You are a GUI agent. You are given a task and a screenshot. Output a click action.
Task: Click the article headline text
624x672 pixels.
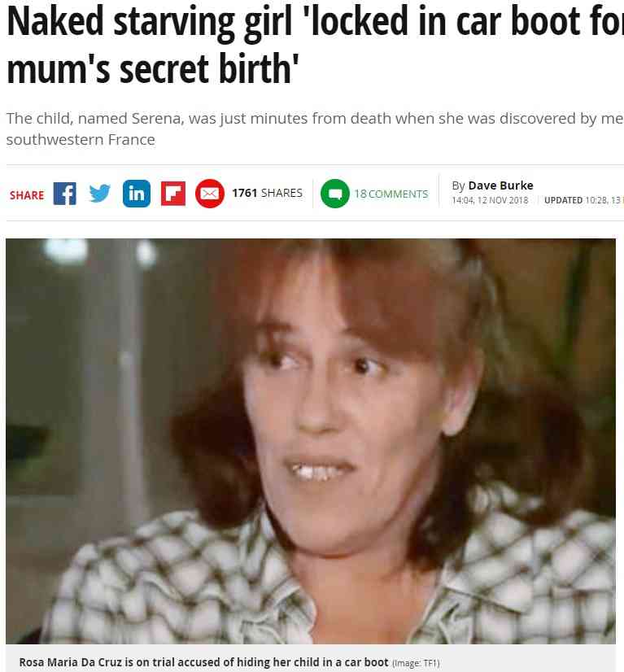[x=315, y=45]
